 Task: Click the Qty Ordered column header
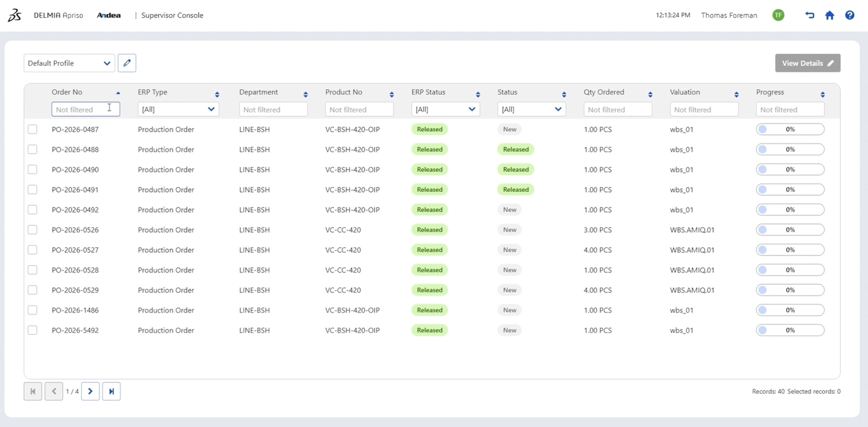tap(604, 92)
